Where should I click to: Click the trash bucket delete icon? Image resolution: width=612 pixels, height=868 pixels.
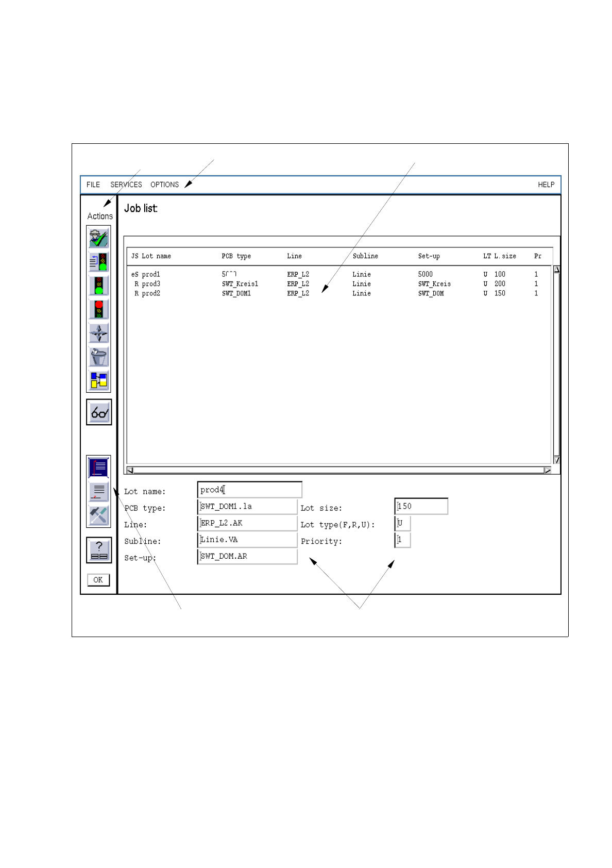pyautogui.click(x=98, y=357)
